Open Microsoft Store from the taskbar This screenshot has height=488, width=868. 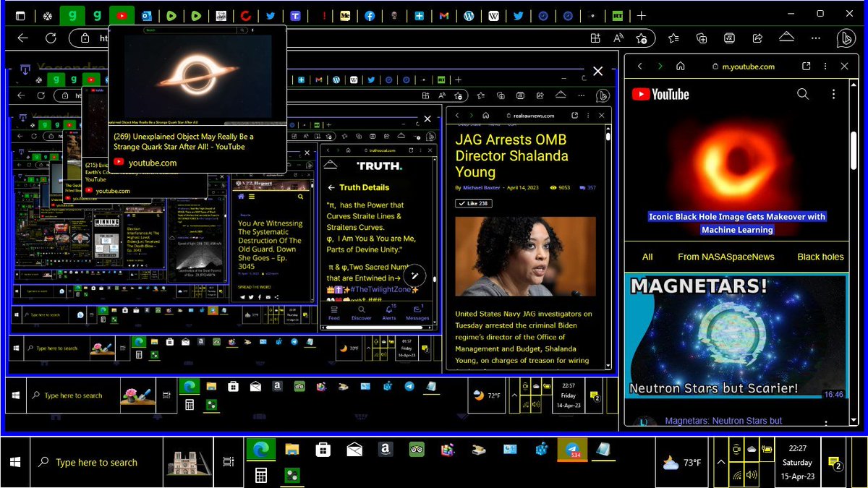(x=323, y=450)
